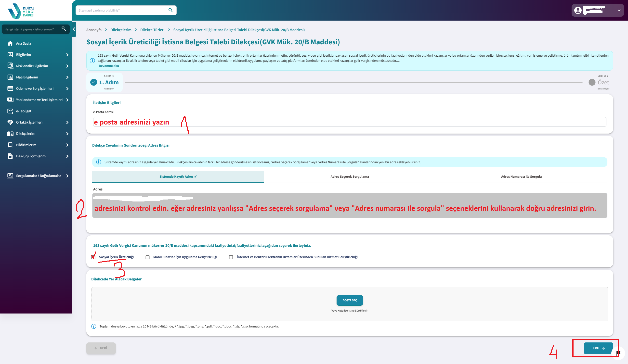Switch to Adres Seçerek Sorgulama tab

point(349,176)
